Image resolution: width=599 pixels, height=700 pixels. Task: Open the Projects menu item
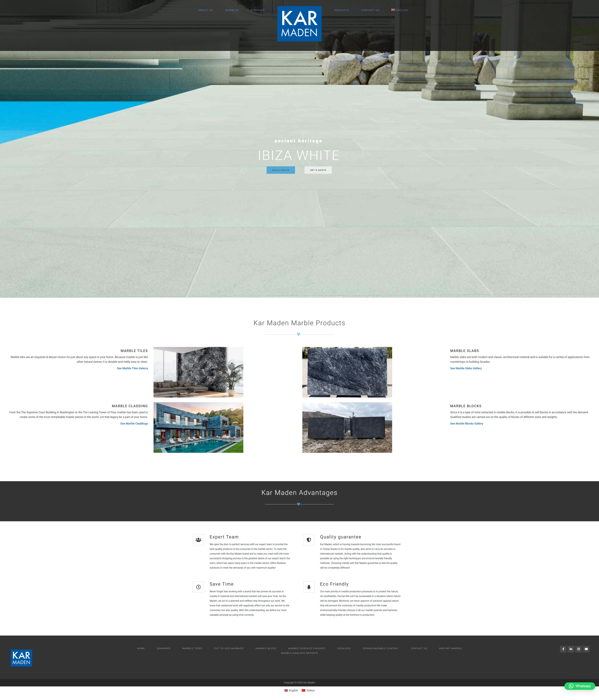pyautogui.click(x=341, y=10)
